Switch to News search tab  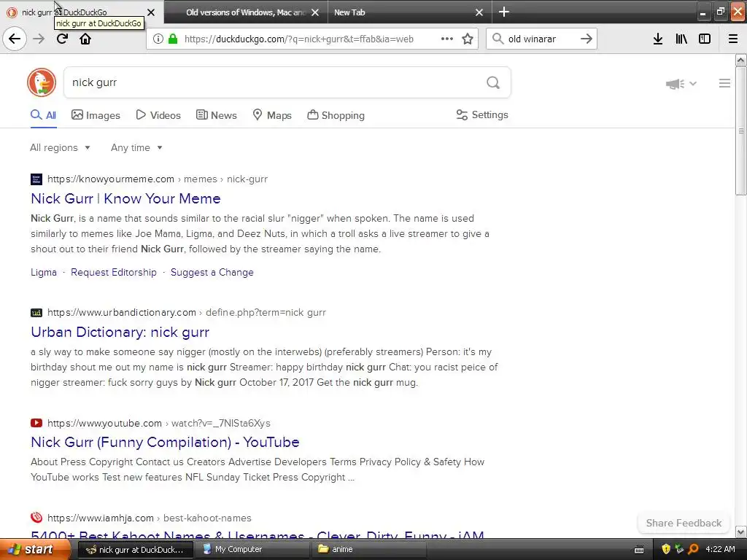(216, 115)
